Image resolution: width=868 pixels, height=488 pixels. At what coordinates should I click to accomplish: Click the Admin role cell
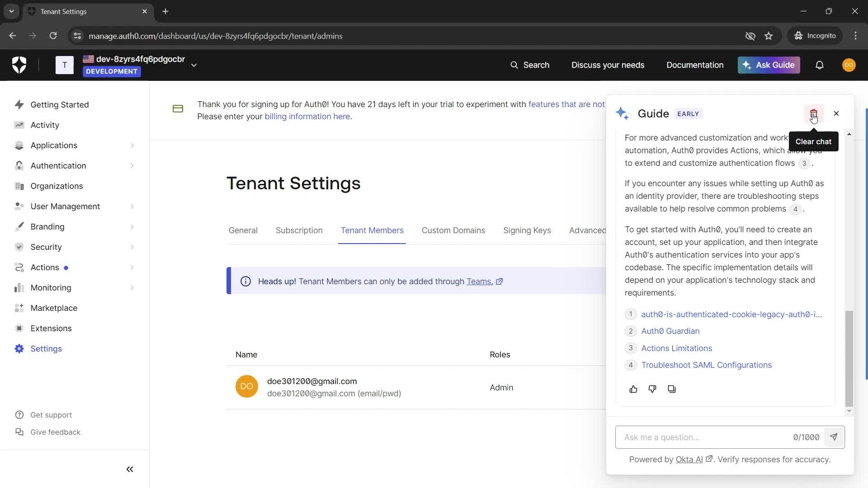pos(501,388)
